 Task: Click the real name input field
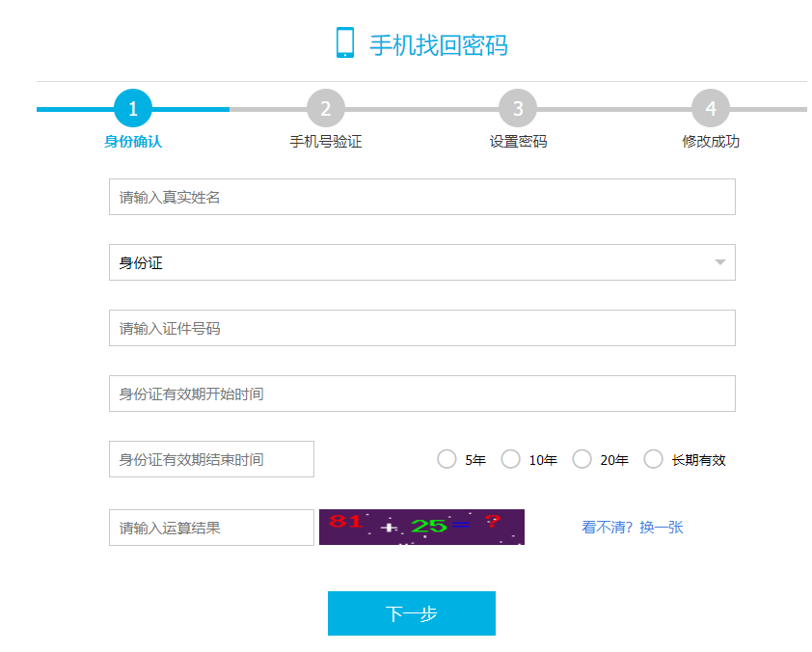click(x=421, y=196)
